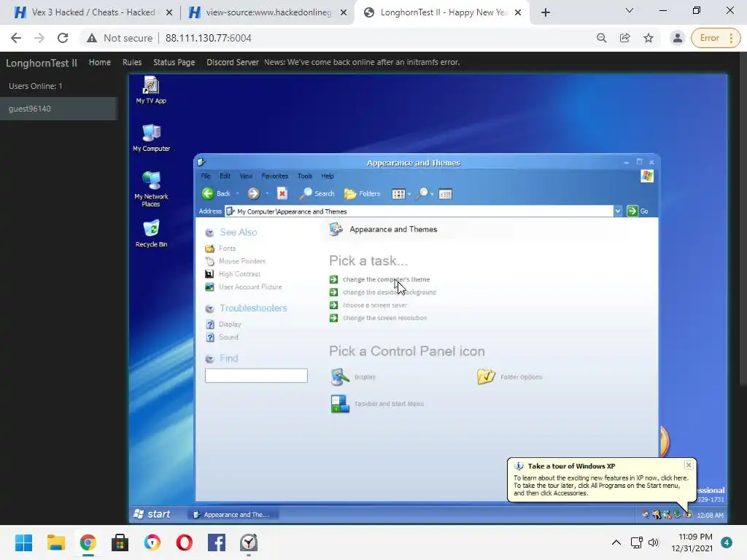Click the XP Start button

point(152,514)
